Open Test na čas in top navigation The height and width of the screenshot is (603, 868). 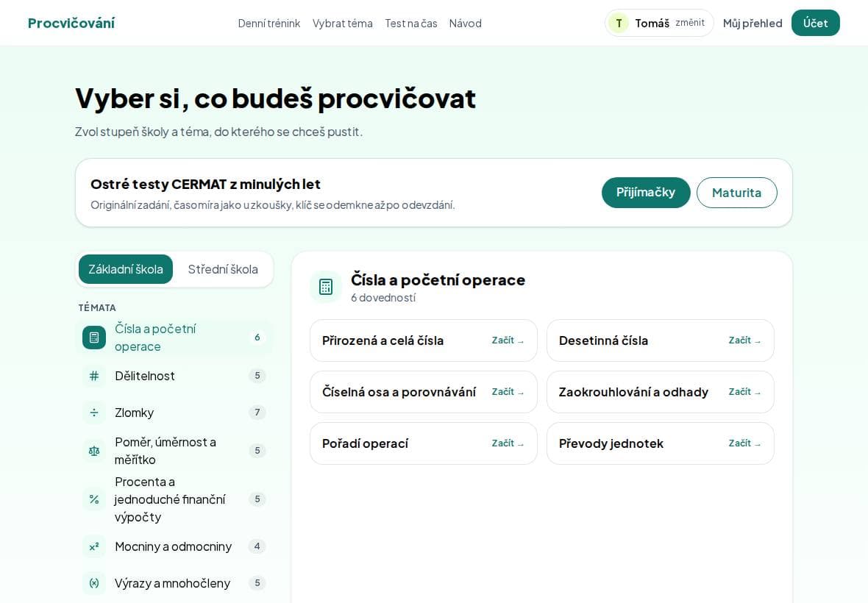(x=411, y=24)
